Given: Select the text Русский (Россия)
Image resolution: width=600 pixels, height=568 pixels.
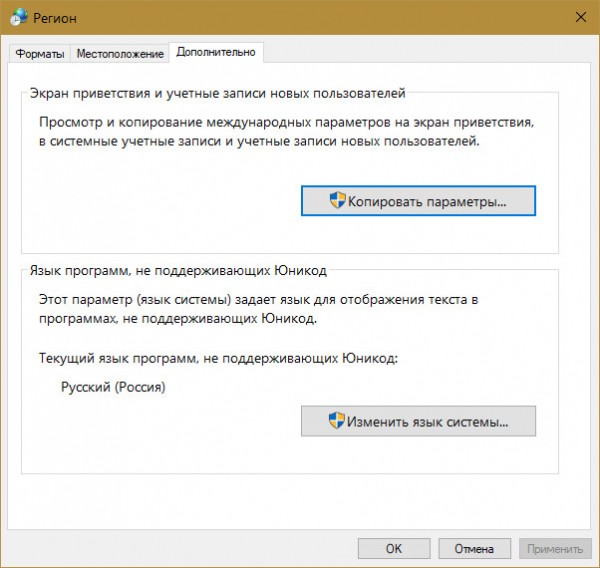Looking at the screenshot, I should tap(113, 387).
